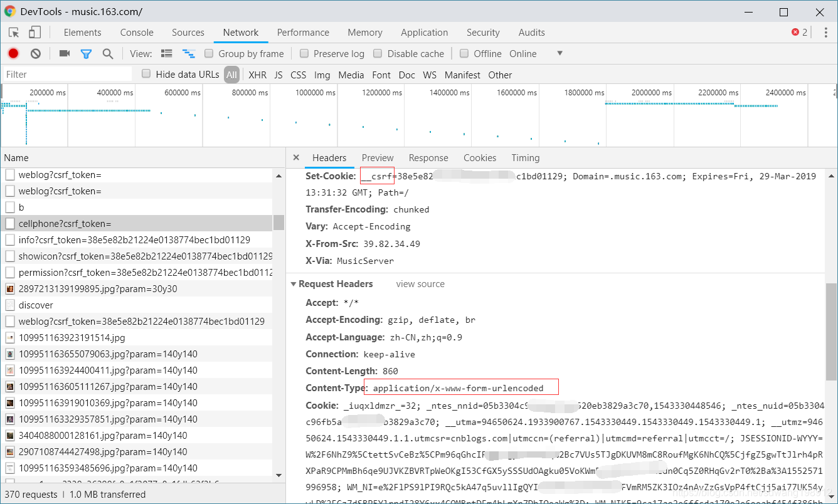Screen dimensions: 838x504
Task: Switch to the Performance tab
Action: tap(303, 33)
